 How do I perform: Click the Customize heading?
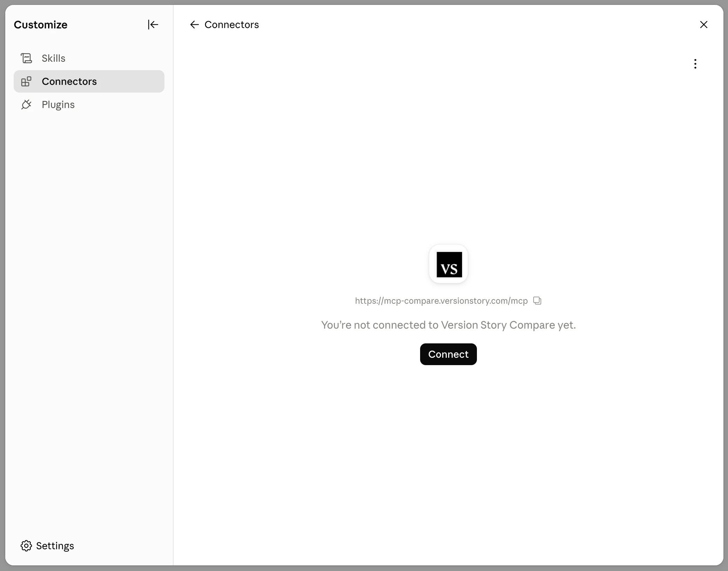(41, 25)
